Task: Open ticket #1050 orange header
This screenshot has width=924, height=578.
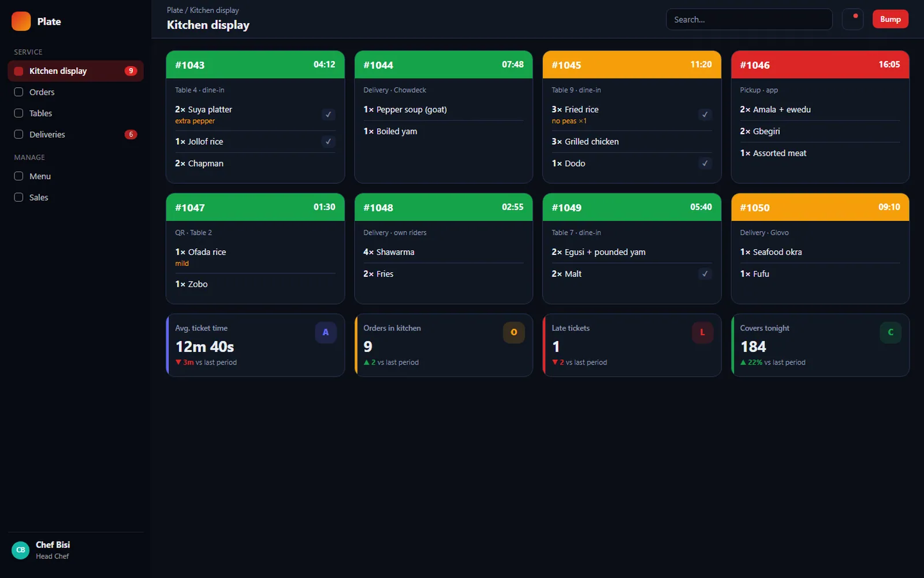Action: click(820, 207)
